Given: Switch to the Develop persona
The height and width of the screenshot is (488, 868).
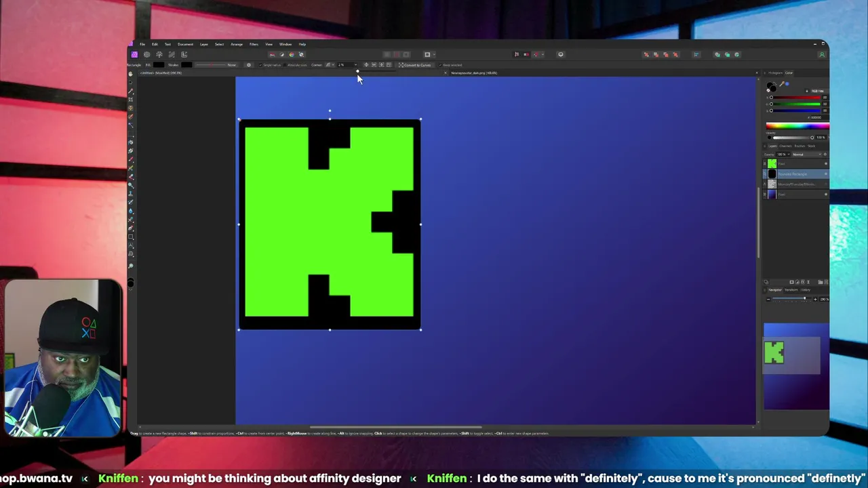Looking at the screenshot, I should pyautogui.click(x=159, y=54).
